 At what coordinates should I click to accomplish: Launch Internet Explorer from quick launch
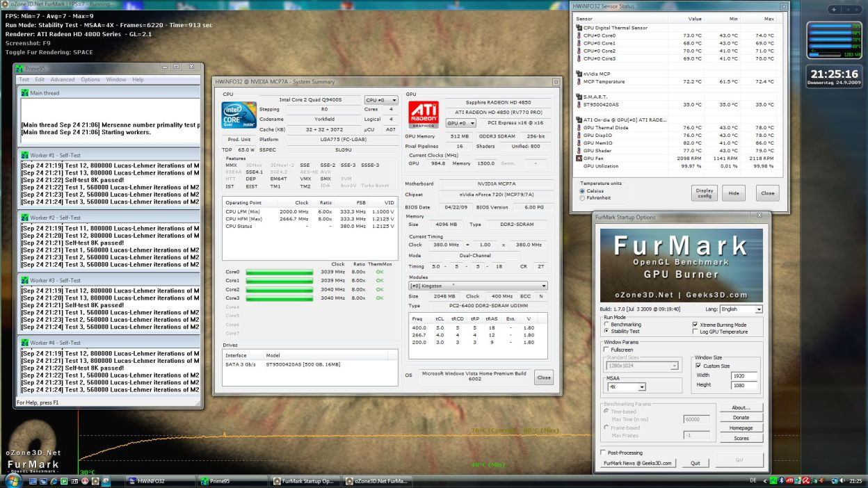[x=54, y=481]
